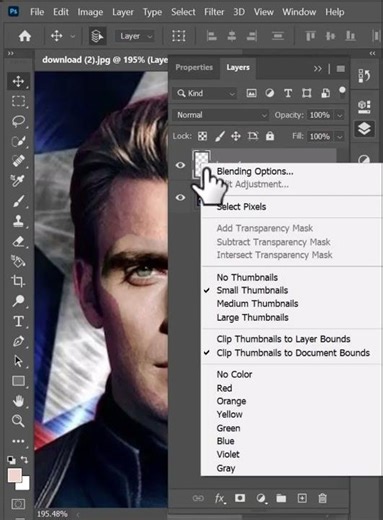Select the Zoom tool
The width and height of the screenshot is (383, 520).
(x=18, y=421)
